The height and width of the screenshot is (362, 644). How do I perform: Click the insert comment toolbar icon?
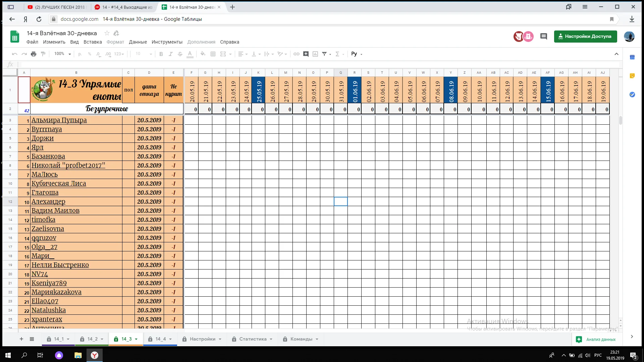click(306, 54)
